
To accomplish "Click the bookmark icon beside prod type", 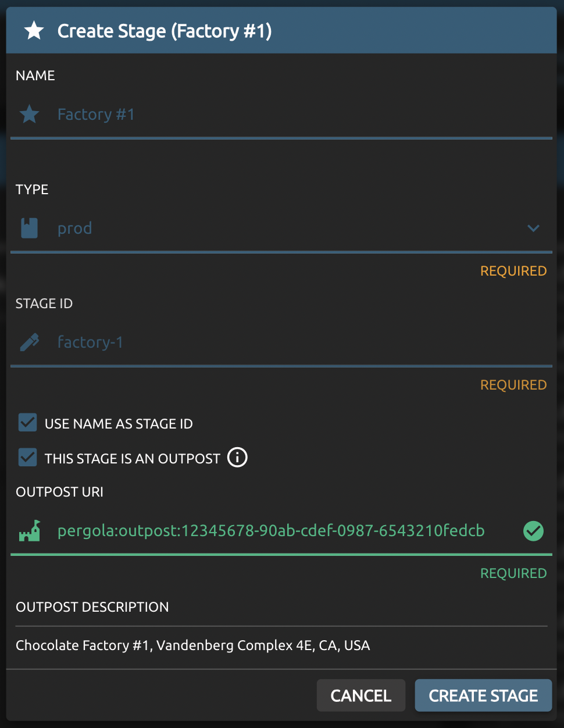I will pyautogui.click(x=30, y=228).
